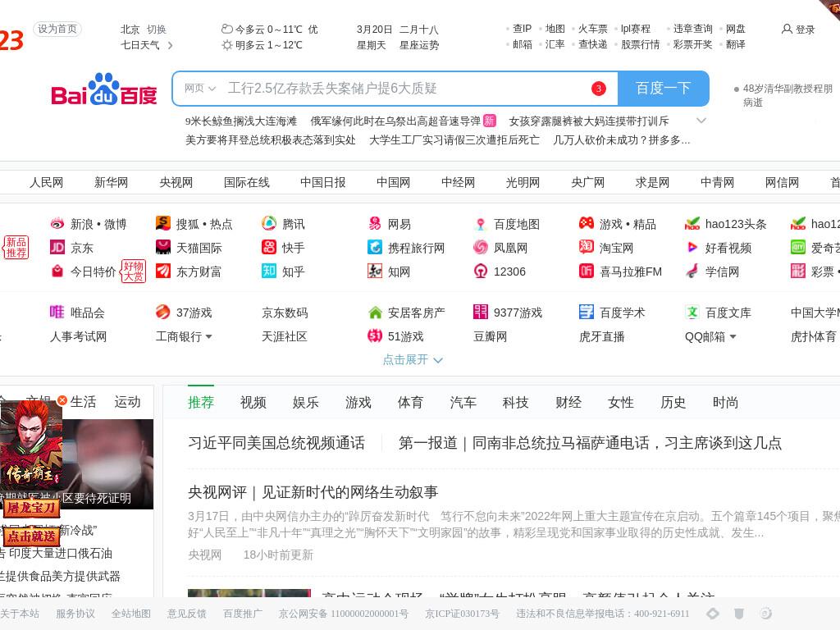Select the 体育 tab
This screenshot has height=630, width=840.
pyautogui.click(x=410, y=402)
